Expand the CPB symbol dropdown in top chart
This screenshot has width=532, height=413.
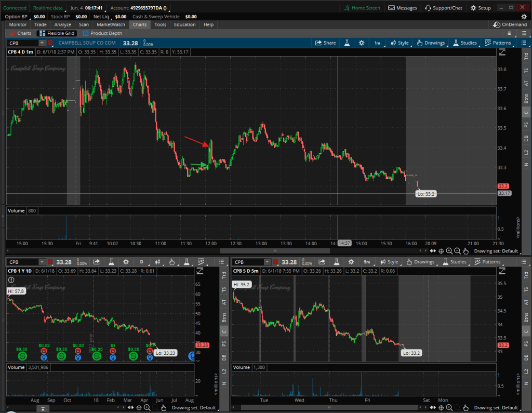42,43
